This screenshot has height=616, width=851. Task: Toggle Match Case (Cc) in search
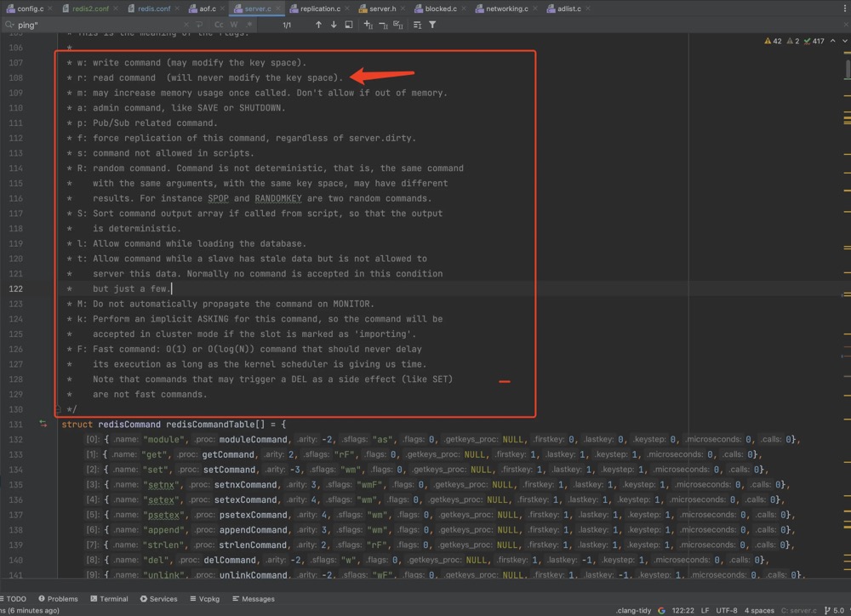coord(219,25)
